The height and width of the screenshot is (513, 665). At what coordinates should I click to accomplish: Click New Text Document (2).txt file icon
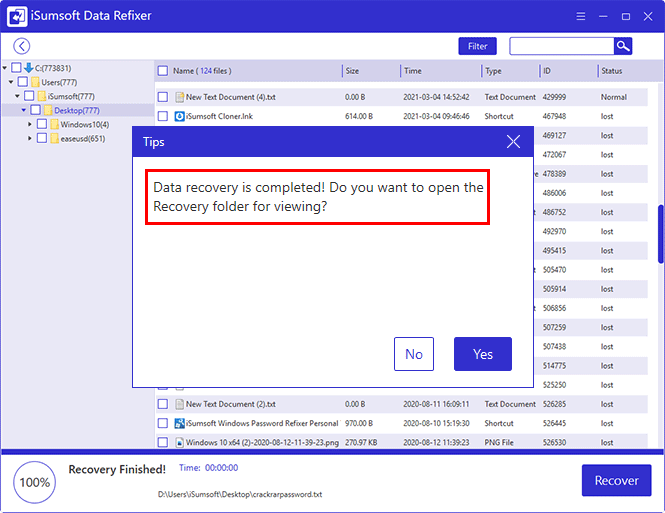click(x=179, y=404)
